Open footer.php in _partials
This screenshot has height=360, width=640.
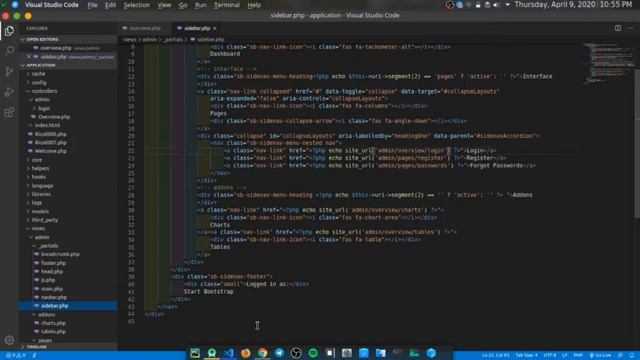[x=53, y=263]
